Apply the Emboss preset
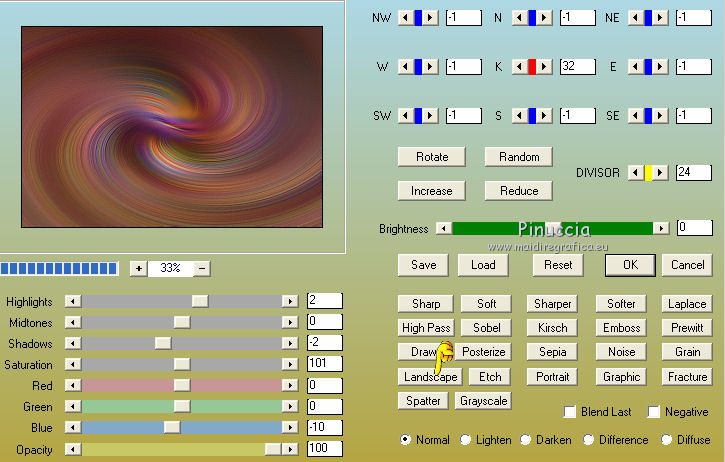Screen dimensions: 725x462 (x=621, y=328)
